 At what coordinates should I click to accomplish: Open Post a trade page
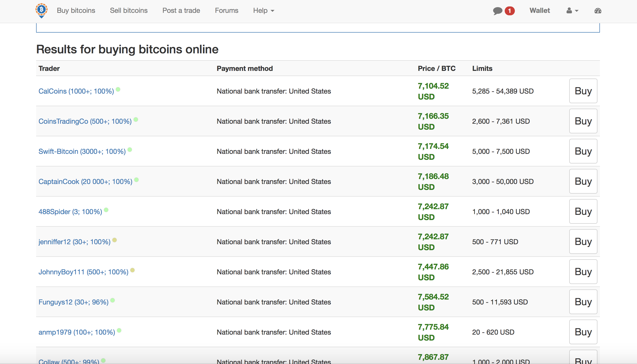click(x=181, y=11)
